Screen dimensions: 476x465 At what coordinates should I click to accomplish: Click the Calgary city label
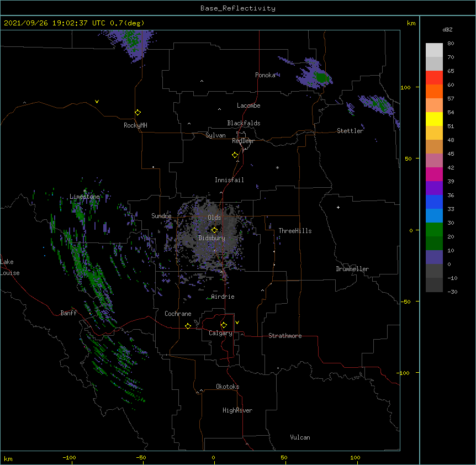click(220, 333)
